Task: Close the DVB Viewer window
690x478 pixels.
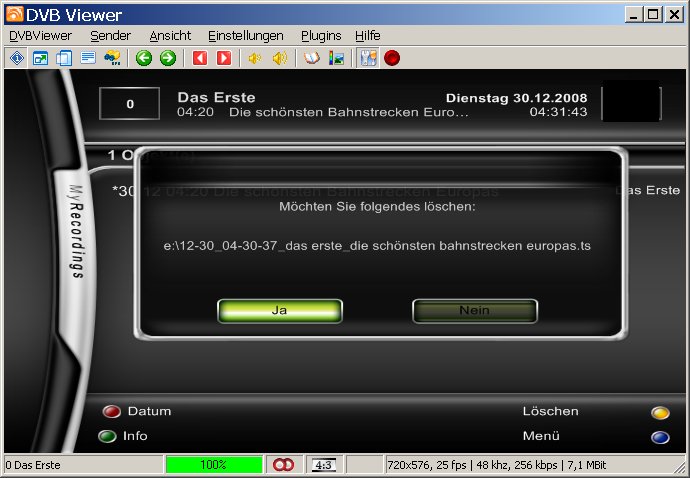Action: (x=674, y=15)
